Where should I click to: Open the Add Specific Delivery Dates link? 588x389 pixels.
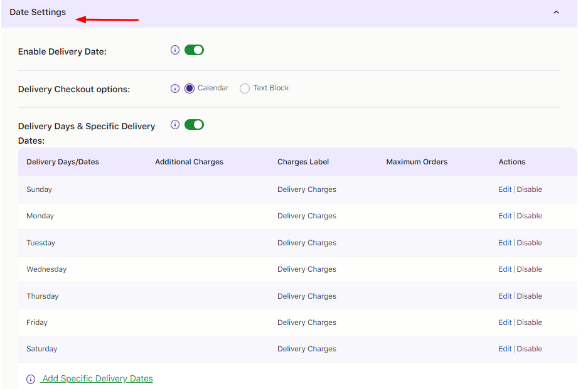point(97,379)
